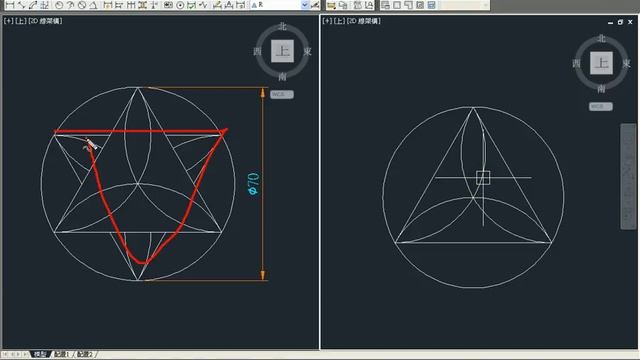Click 東 on the right ViewCube compass
This screenshot has width=640, height=360.
pyautogui.click(x=627, y=64)
